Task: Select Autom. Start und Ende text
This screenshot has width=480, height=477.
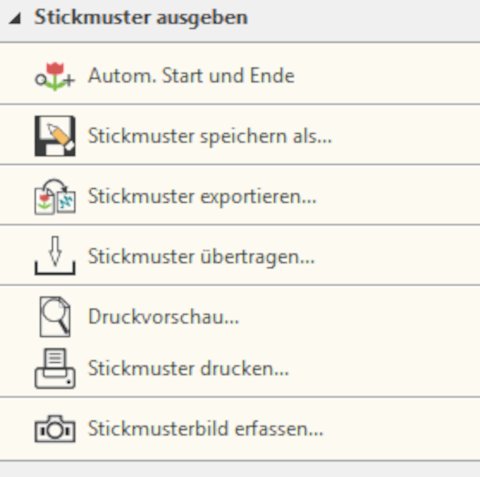Action: tap(191, 76)
